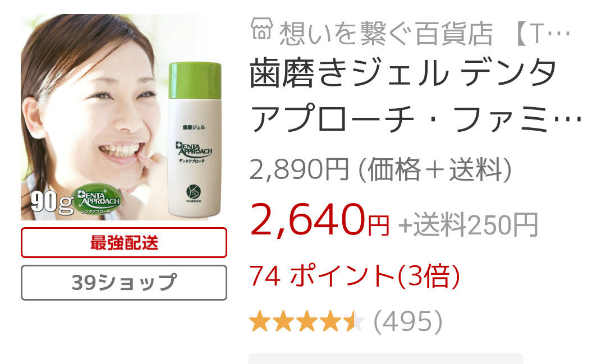Open the 歯磨きジェル デンタアプローチ product title
The image size is (606, 364).
415,96
